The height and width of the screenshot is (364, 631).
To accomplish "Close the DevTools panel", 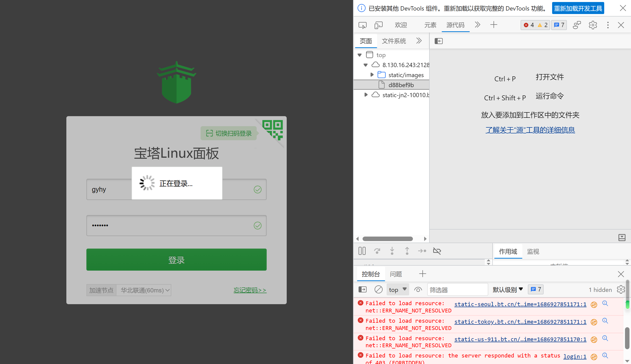I will click(621, 25).
